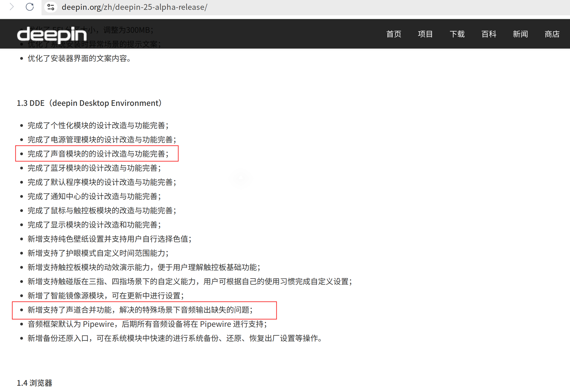
Task: Open the 商店 menu item
Action: tap(552, 34)
